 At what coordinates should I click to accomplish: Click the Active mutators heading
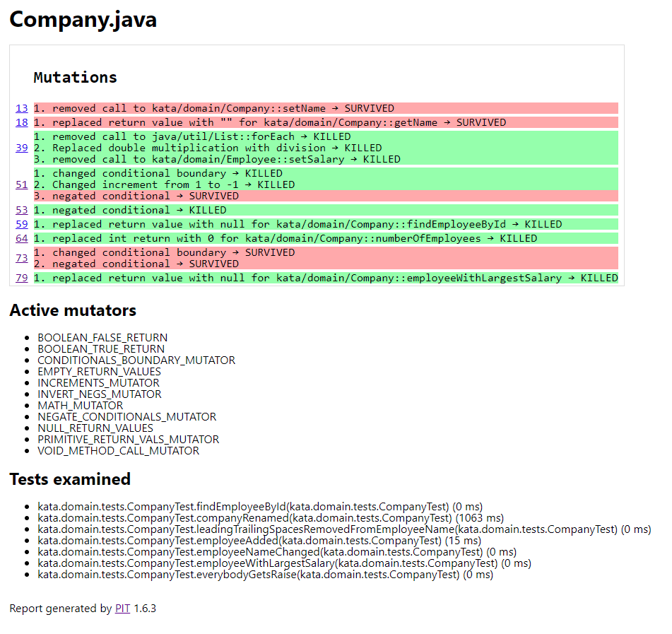73,310
